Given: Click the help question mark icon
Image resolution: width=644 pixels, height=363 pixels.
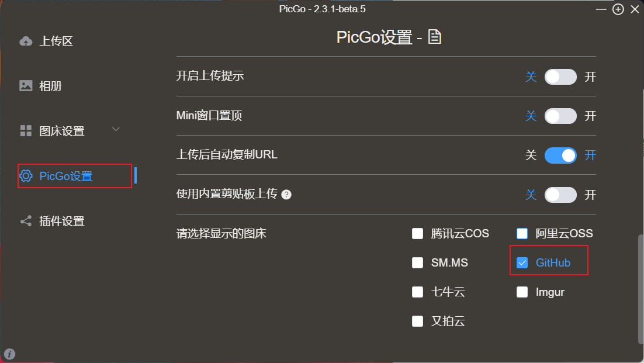Looking at the screenshot, I should 286,195.
